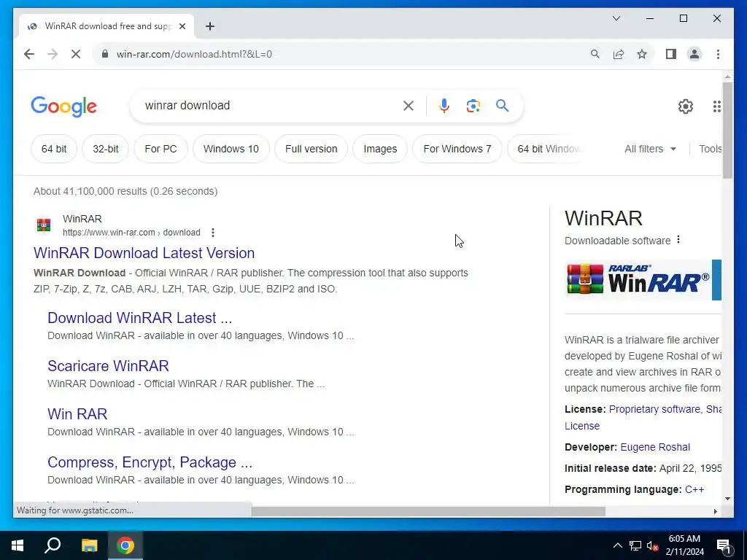Click the address bar search lens icon
Viewport: 747px width, 560px height.
[x=595, y=54]
